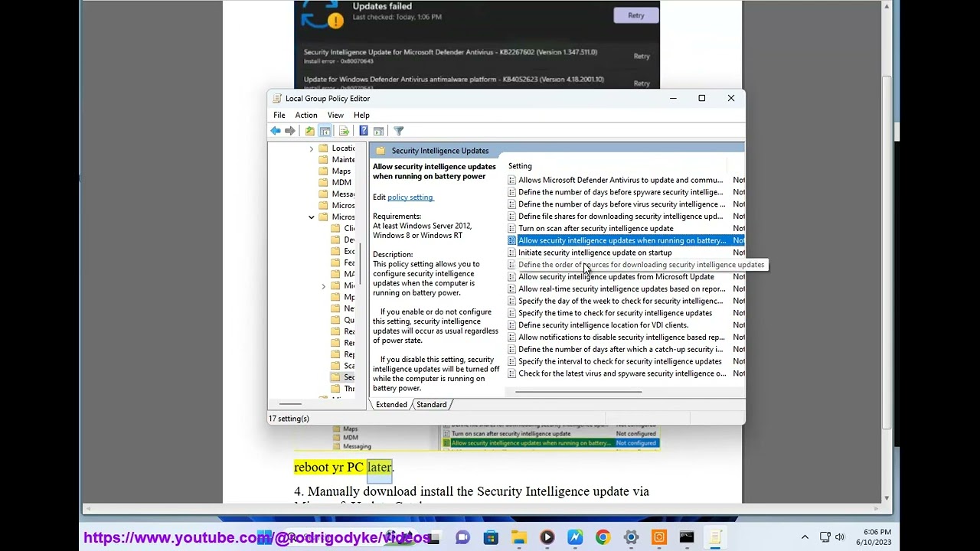The image size is (980, 551).
Task: Select 'Define the number of days after which a catch-up' setting
Action: 620,350
